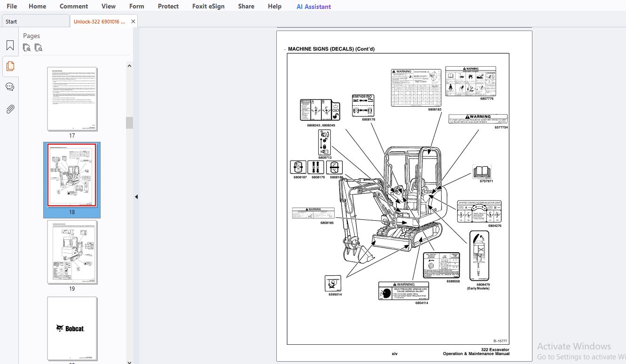Click decal number 6577754 label
The height and width of the screenshot is (364, 626).
[501, 127]
